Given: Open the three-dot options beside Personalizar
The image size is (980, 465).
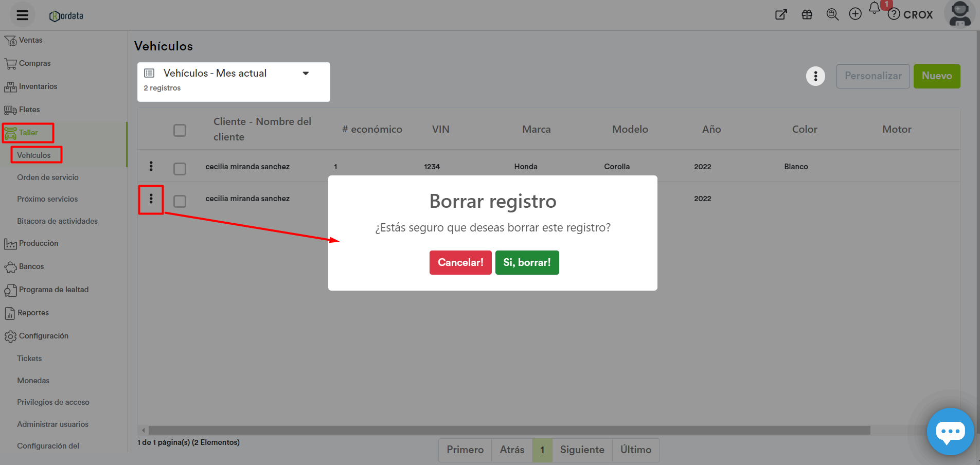Looking at the screenshot, I should coord(815,77).
